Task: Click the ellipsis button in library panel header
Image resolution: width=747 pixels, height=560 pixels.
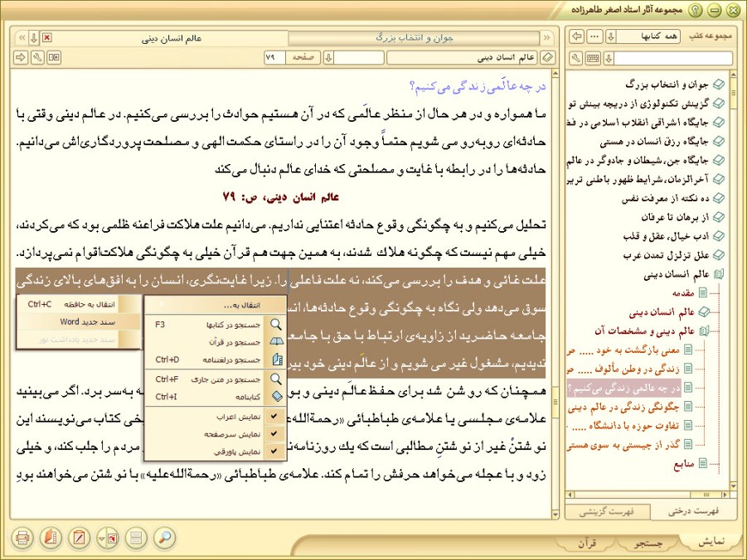Action: pyautogui.click(x=594, y=36)
